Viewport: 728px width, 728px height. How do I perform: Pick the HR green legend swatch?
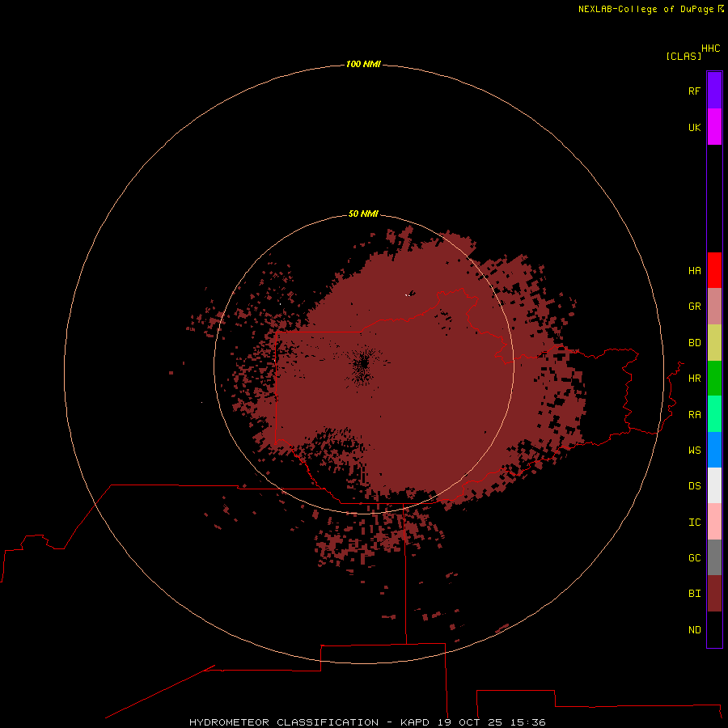(x=714, y=379)
